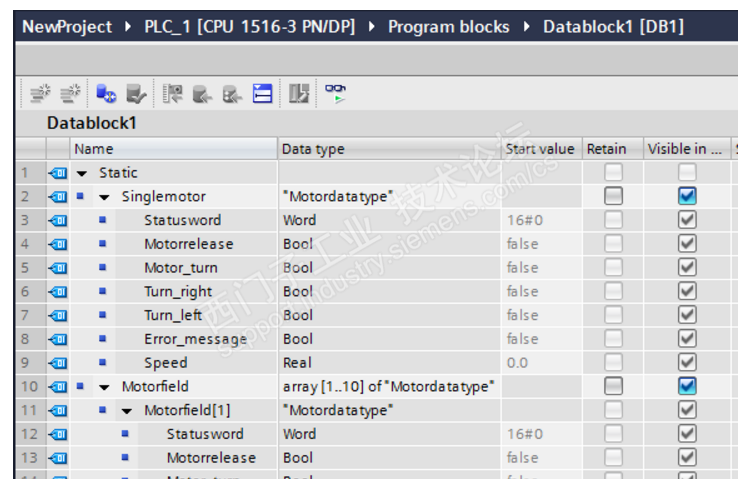The width and height of the screenshot is (754, 479).
Task: Toggle Visible checkbox for Singlemotor
Action: 687,196
